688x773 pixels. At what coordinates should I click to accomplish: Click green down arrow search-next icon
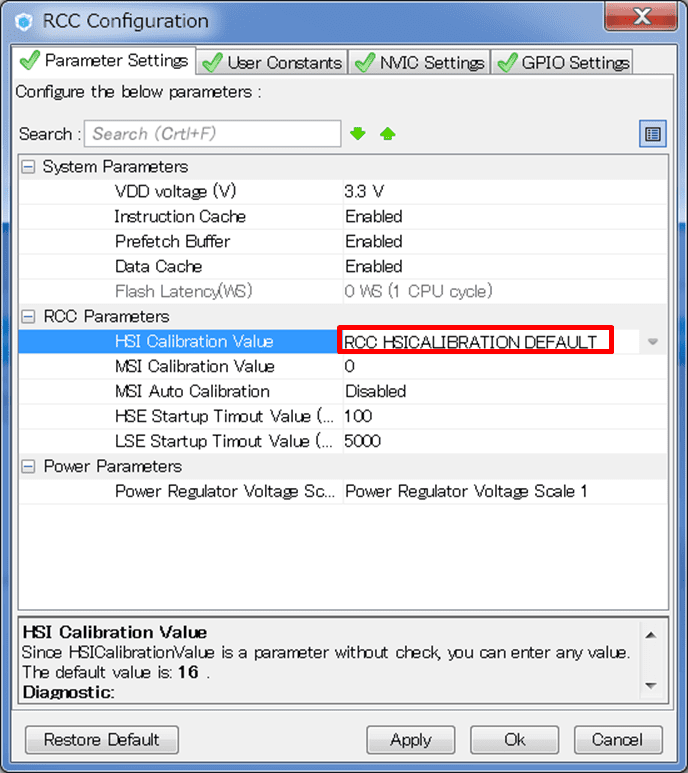pyautogui.click(x=358, y=134)
